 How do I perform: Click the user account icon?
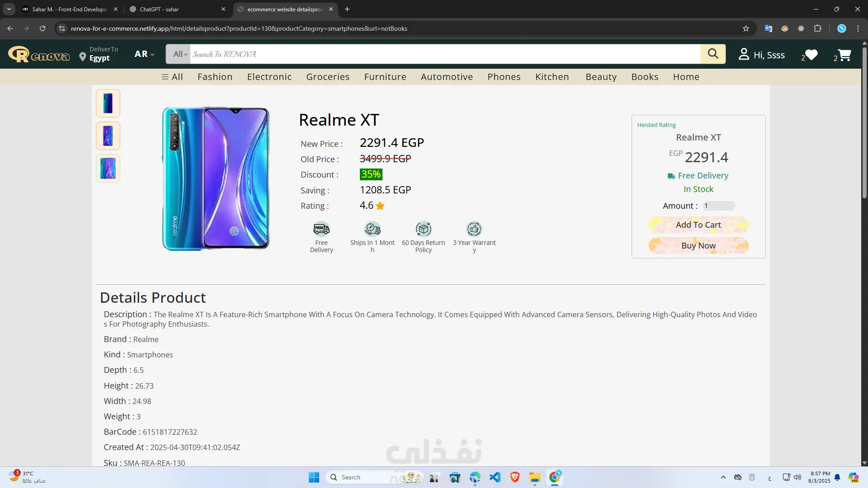coord(744,54)
